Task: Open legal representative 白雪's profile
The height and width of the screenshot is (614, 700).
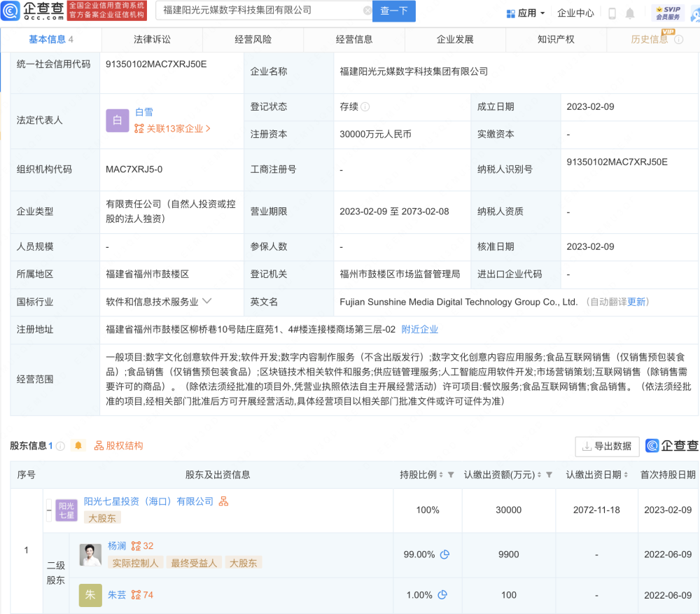Action: tap(143, 112)
